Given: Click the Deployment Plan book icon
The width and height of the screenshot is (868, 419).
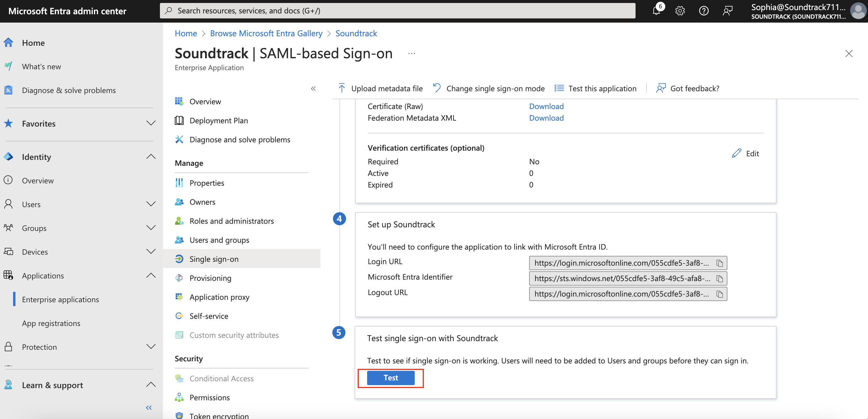Looking at the screenshot, I should (x=179, y=120).
